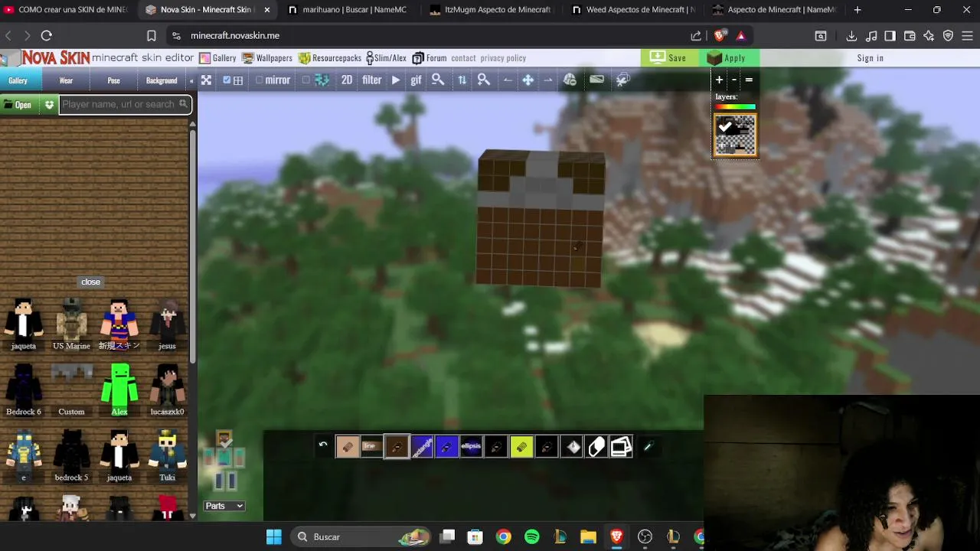This screenshot has height=551, width=980.
Task: Click the Windows Start button
Action: 273,537
